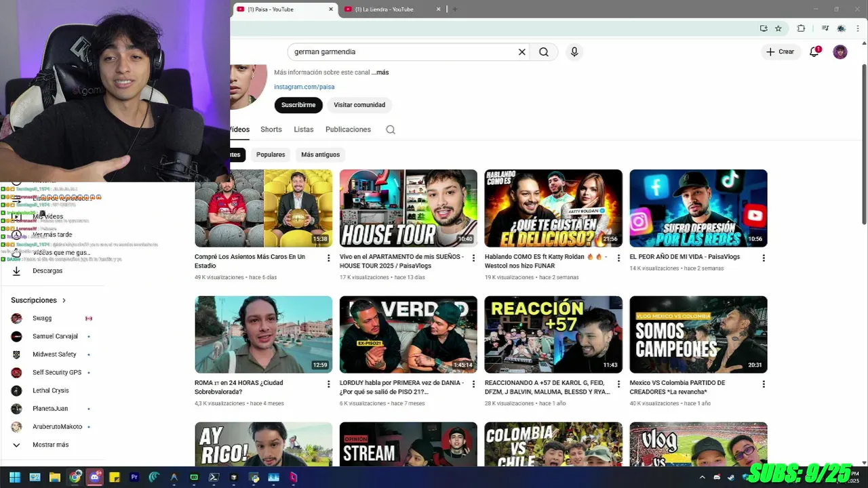Clear the search box with the X icon

[x=522, y=52]
